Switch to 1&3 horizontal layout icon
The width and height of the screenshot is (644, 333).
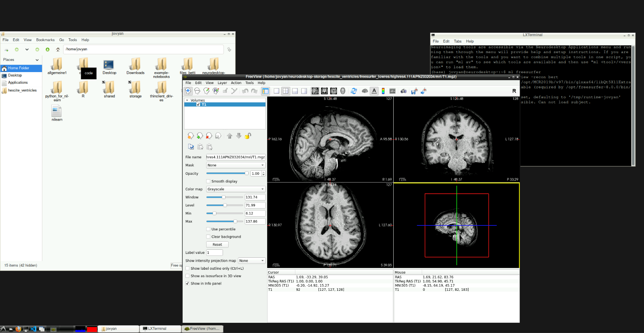(x=295, y=91)
